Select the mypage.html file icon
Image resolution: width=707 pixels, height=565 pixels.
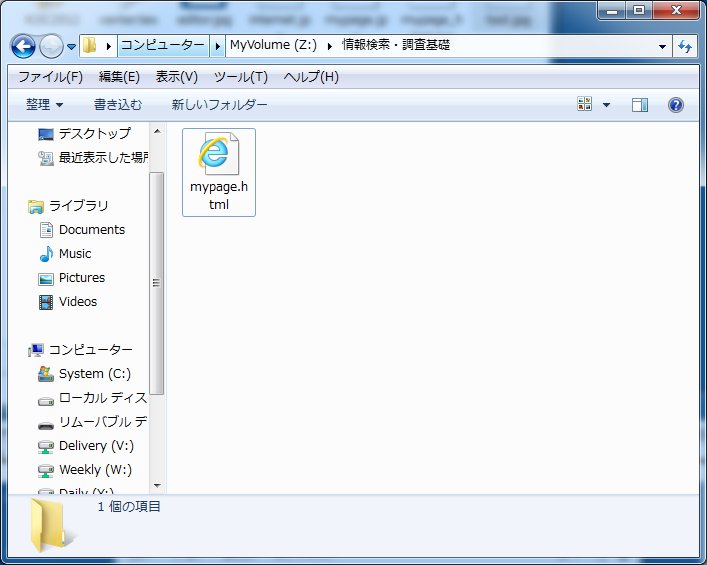pos(219,153)
